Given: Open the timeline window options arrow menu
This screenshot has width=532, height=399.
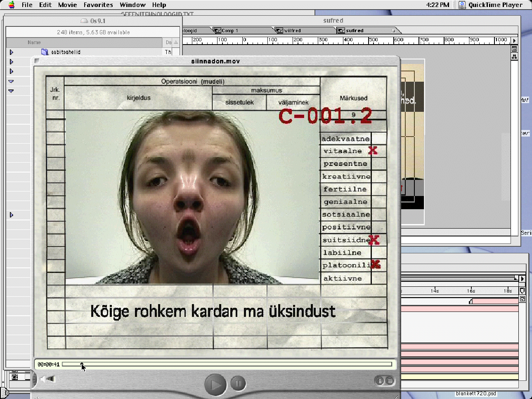Looking at the screenshot, I should pos(522,279).
